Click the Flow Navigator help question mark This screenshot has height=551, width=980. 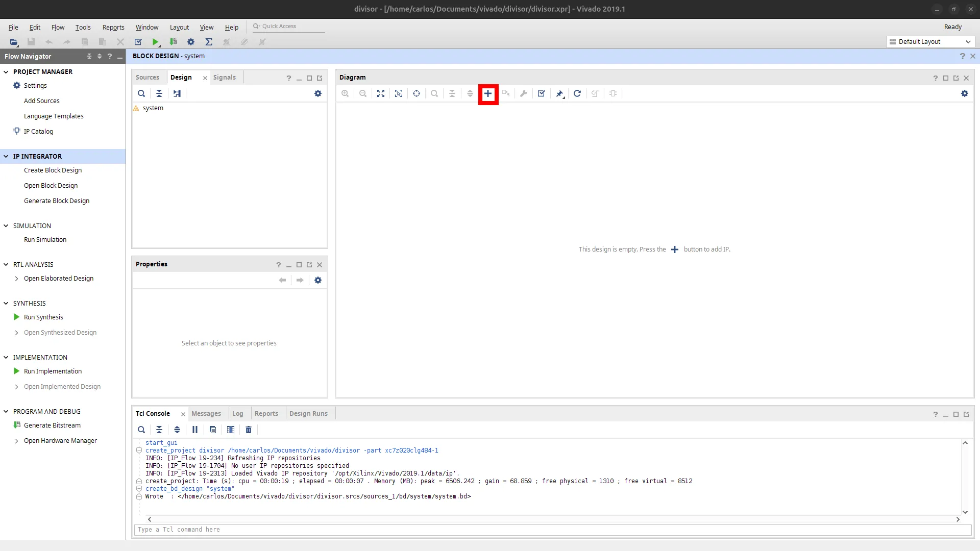tap(109, 56)
